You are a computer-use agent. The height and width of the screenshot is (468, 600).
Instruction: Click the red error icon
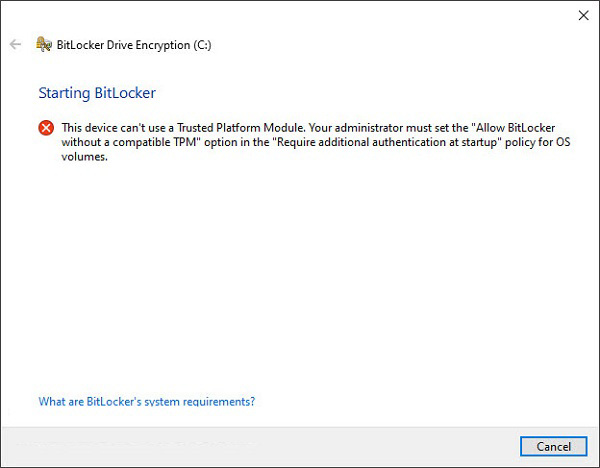(x=46, y=128)
